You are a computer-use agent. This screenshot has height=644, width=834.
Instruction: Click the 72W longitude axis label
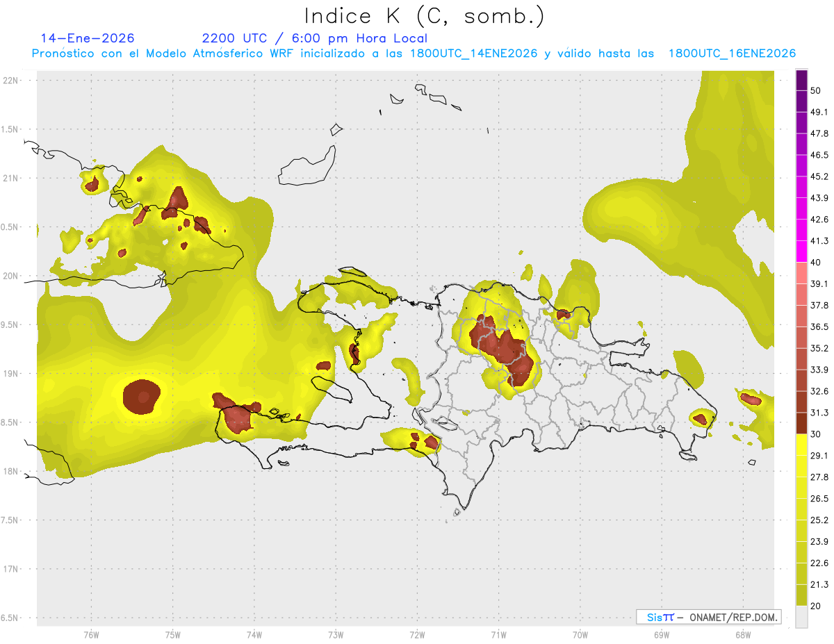417,635
